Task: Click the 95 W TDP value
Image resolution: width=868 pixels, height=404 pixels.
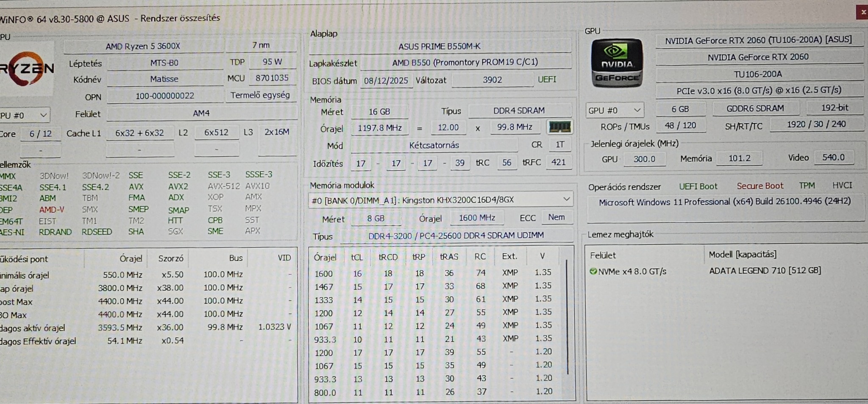Action: coord(272,62)
